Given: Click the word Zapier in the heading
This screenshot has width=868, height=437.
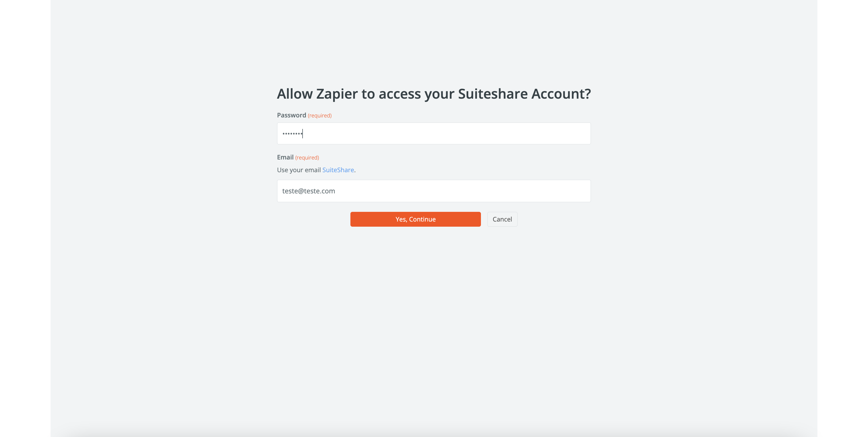Looking at the screenshot, I should [x=336, y=94].
